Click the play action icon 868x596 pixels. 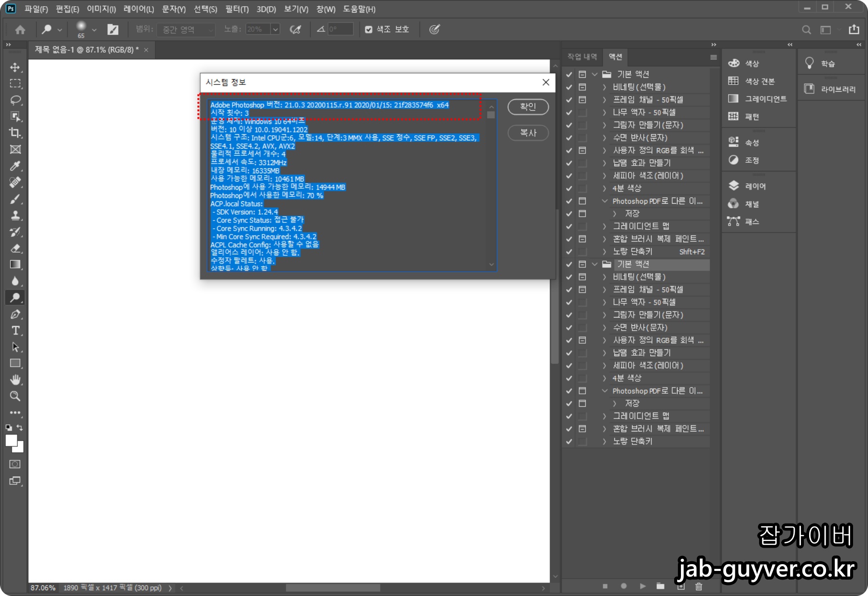click(x=642, y=586)
